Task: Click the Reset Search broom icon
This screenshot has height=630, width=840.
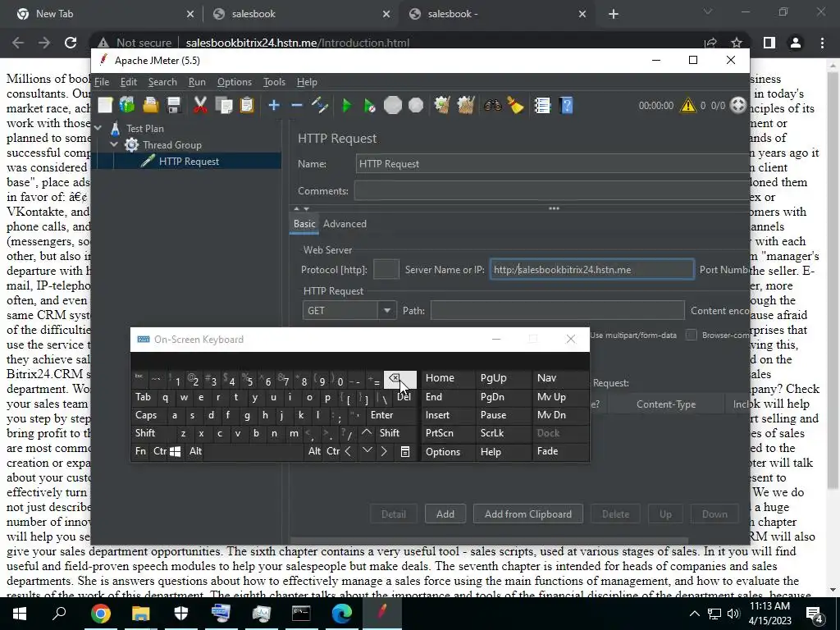Action: coord(515,105)
